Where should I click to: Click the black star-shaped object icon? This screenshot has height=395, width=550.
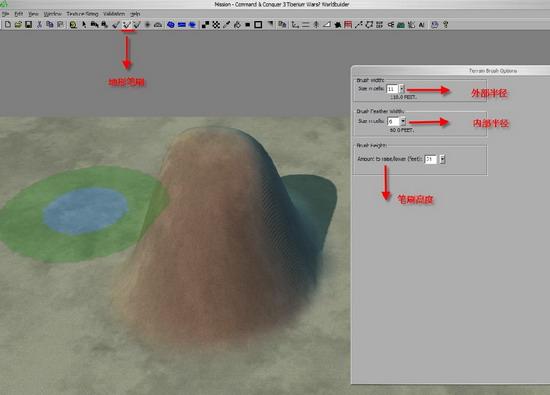tap(338, 25)
